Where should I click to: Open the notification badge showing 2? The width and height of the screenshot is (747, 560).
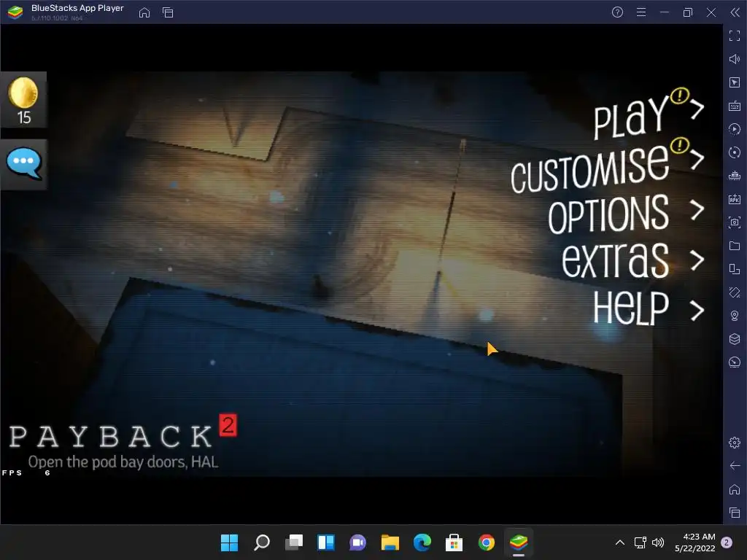pyautogui.click(x=727, y=542)
